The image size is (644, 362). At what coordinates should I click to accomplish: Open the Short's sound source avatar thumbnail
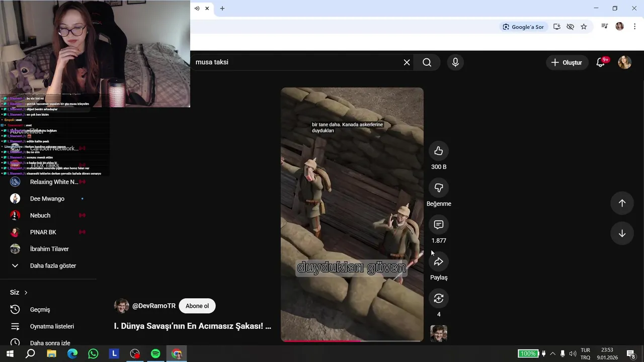coord(439,333)
